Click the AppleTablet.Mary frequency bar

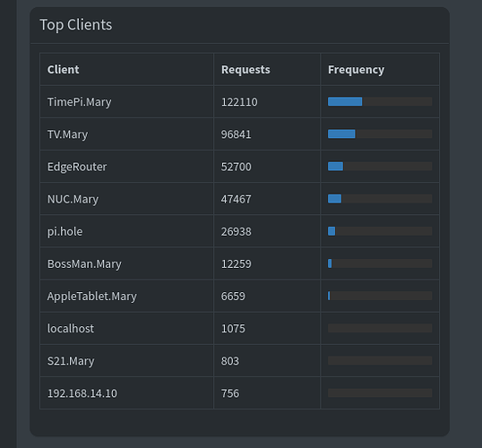380,296
